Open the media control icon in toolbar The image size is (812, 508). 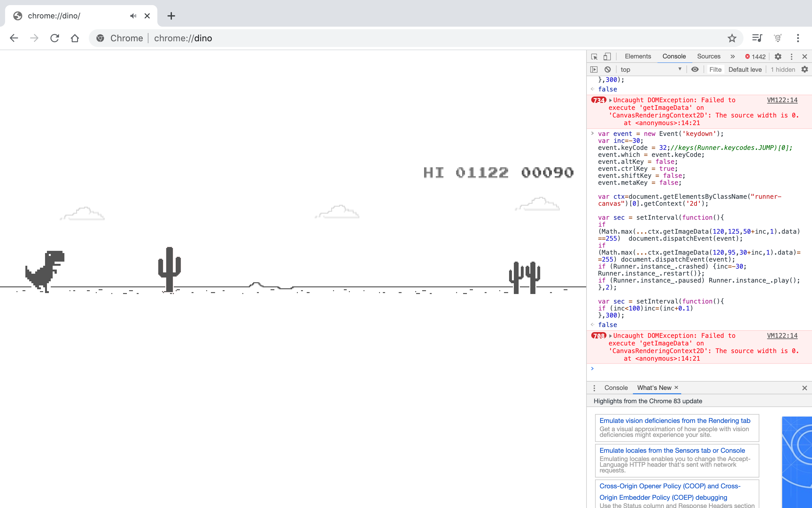(x=757, y=38)
